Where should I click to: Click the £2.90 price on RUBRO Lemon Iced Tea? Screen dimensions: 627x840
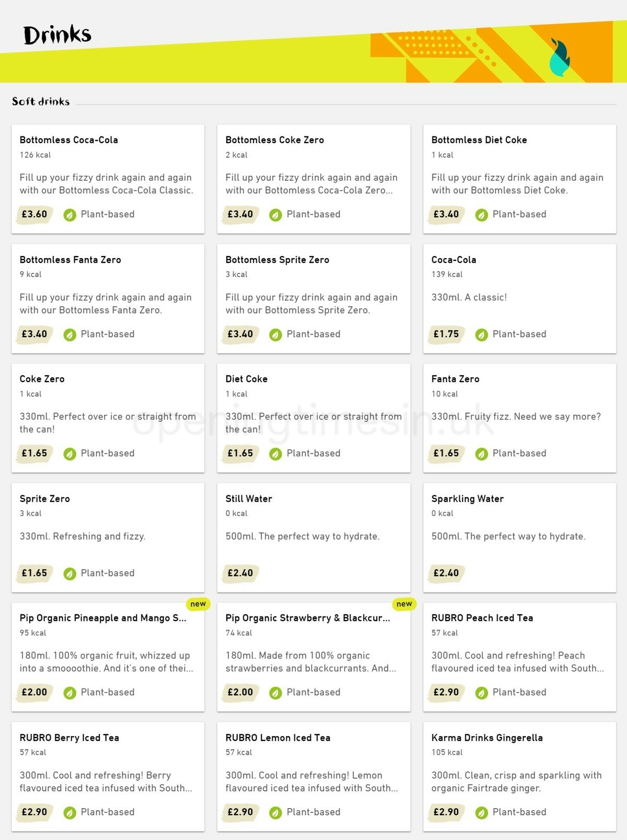(x=240, y=812)
